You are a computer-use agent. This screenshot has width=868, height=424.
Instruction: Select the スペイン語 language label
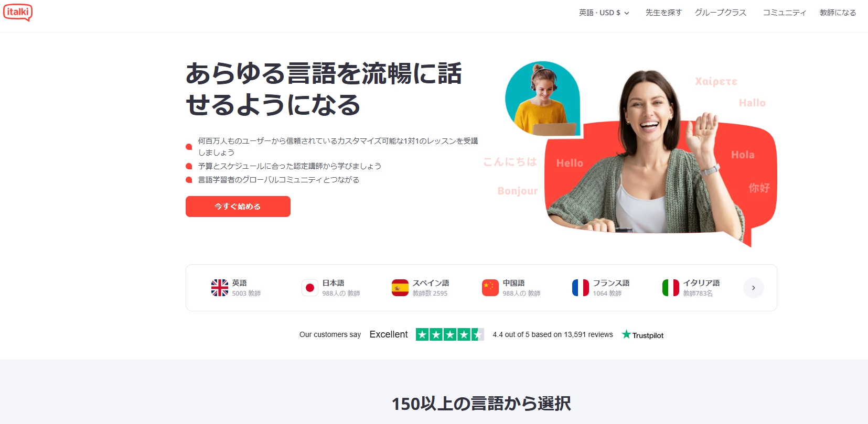pos(431,283)
